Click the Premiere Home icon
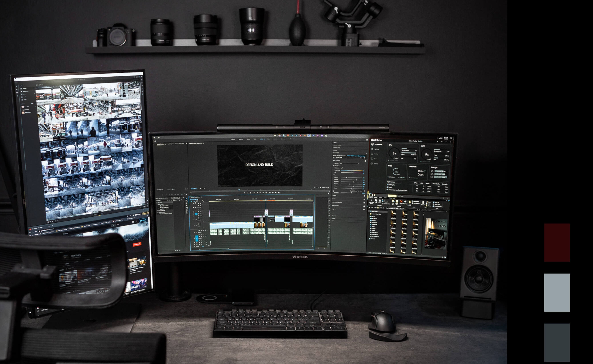The width and height of the screenshot is (593, 364). (x=155, y=141)
